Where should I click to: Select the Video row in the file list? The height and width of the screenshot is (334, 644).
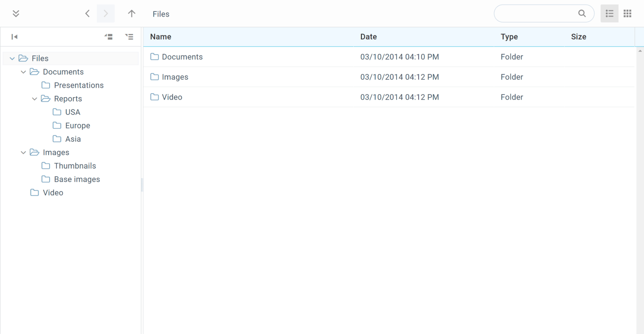389,97
